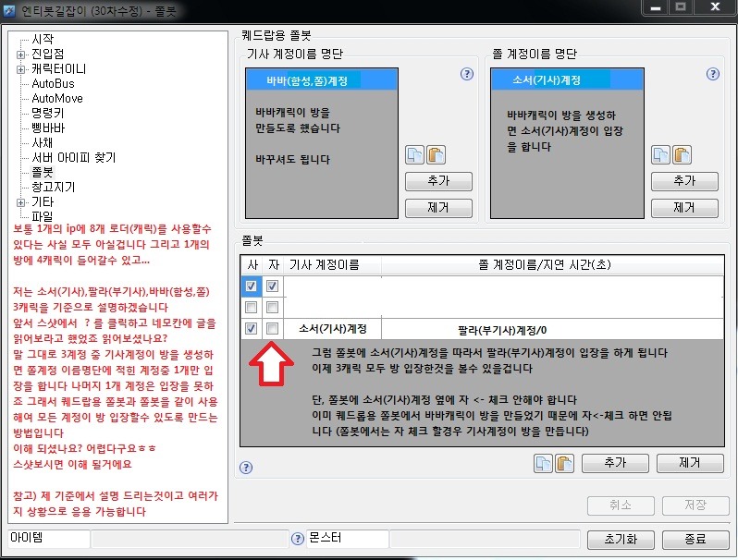Image resolution: width=738 pixels, height=560 pixels.
Task: Uncheck 자 checkbox in first table row
Action: click(x=272, y=286)
